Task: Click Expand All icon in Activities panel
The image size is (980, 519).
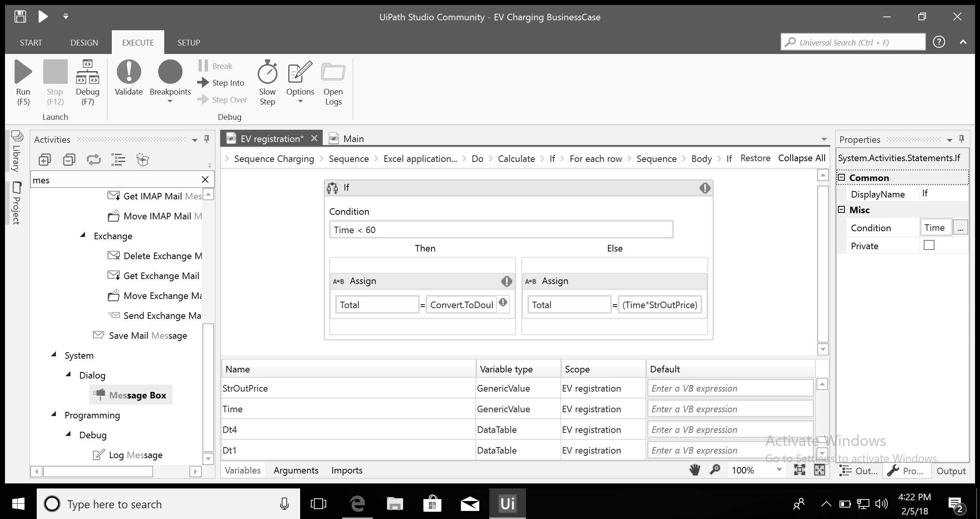Action: [x=45, y=160]
